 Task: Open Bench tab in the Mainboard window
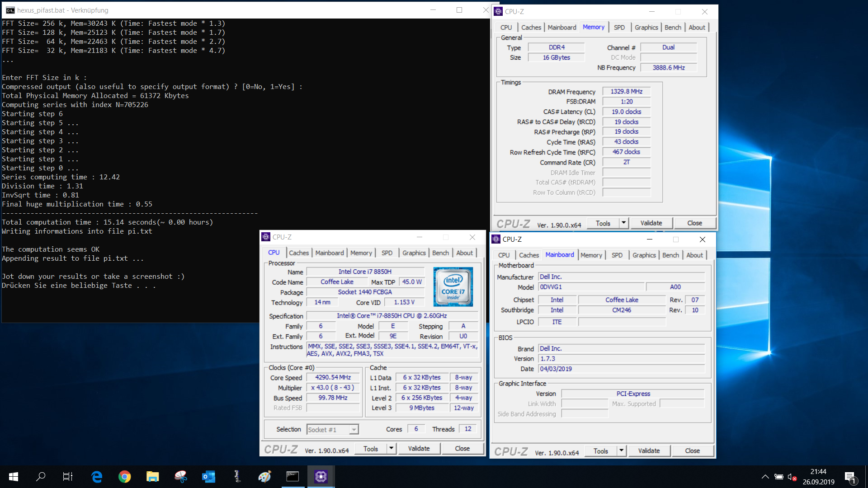(670, 255)
